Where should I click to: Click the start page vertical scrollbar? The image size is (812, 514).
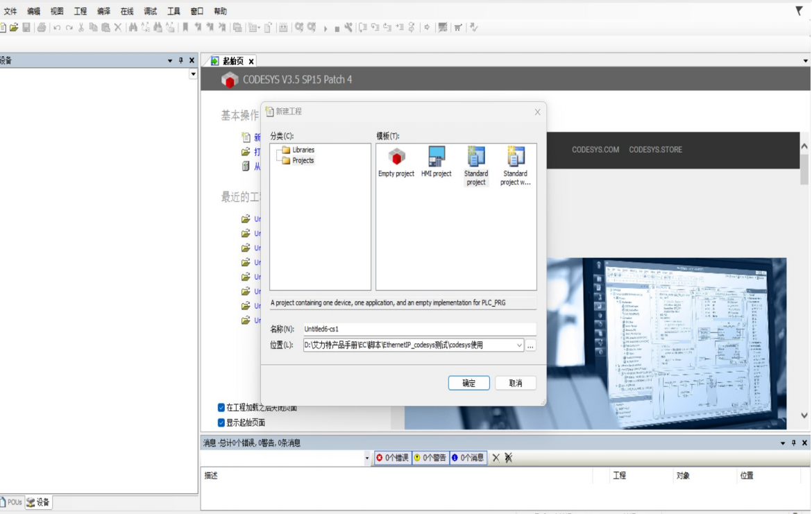tap(804, 277)
